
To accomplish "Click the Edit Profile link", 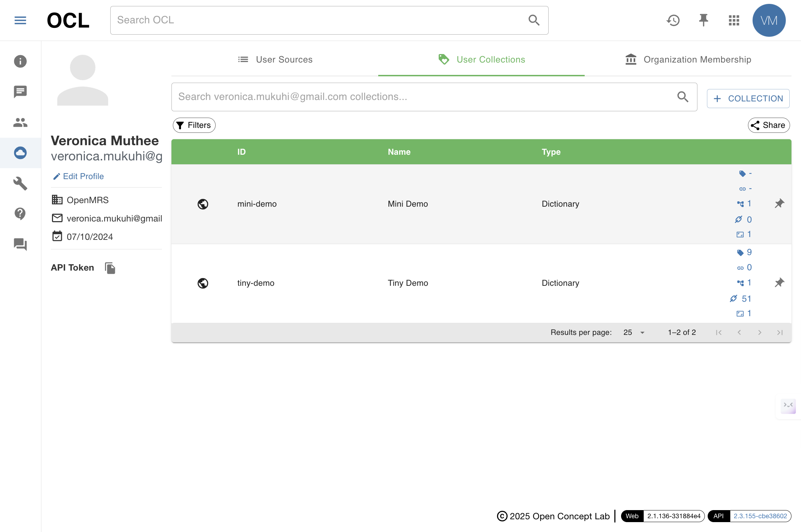I will pos(78,176).
